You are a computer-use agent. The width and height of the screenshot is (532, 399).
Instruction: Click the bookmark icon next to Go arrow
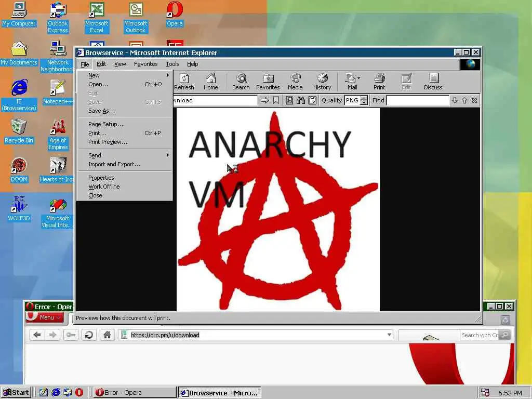276,100
